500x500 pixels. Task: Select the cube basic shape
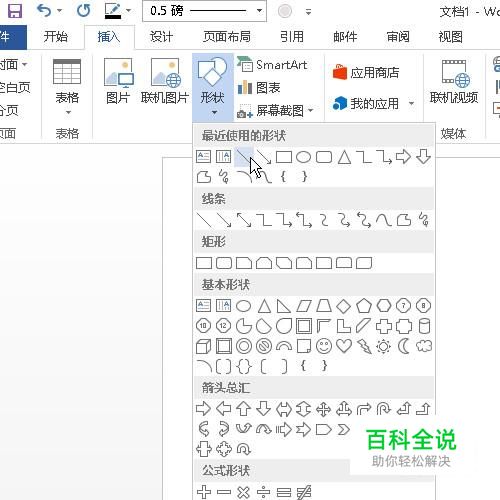coord(203,346)
